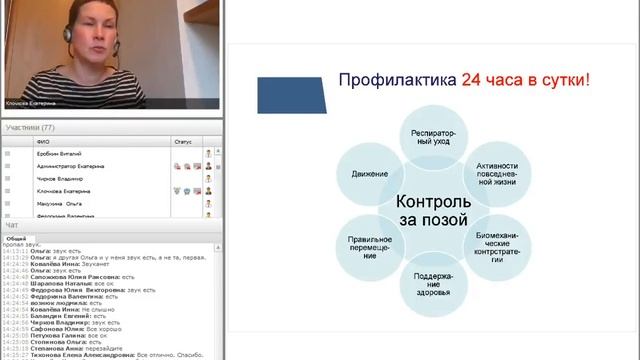The width and height of the screenshot is (640, 360).
Task: Click third status icon for Клочкова Екатерина
Action: tap(197, 191)
